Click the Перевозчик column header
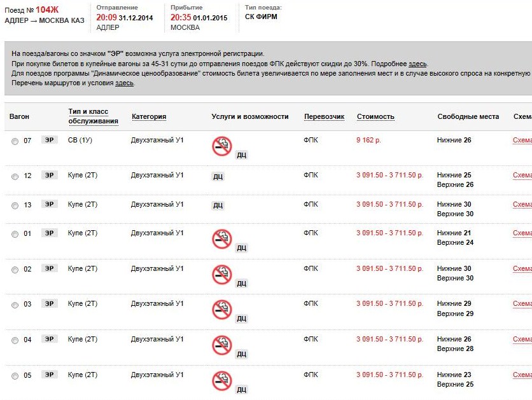 [x=324, y=117]
